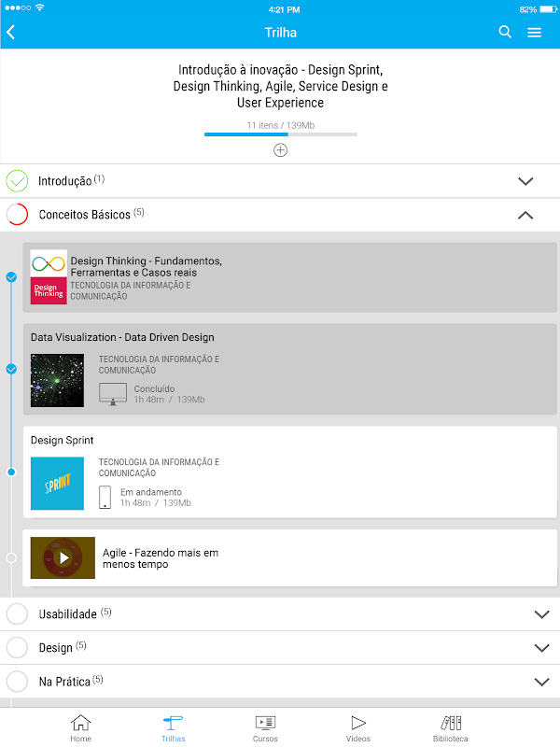Click the trail download progress bar

(280, 134)
